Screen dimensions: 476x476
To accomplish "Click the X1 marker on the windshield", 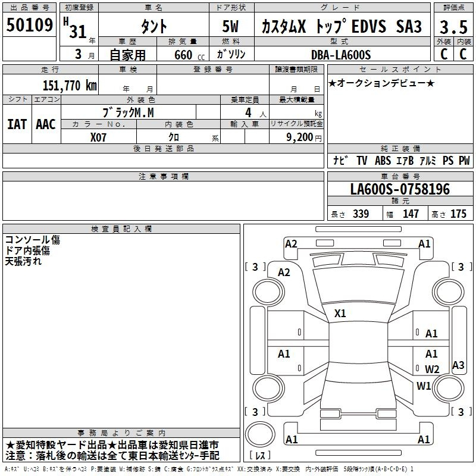I will point(340,313).
